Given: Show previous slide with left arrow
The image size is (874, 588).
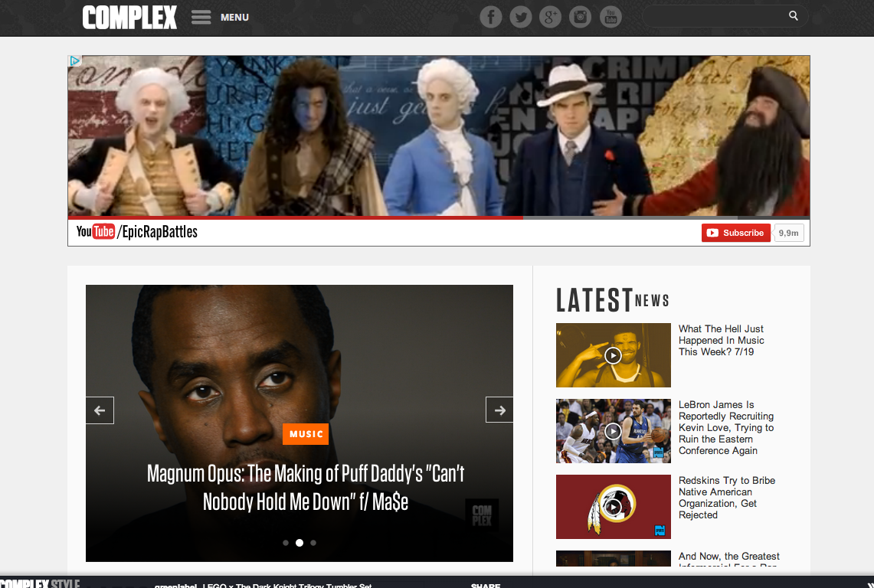Looking at the screenshot, I should [x=100, y=410].
